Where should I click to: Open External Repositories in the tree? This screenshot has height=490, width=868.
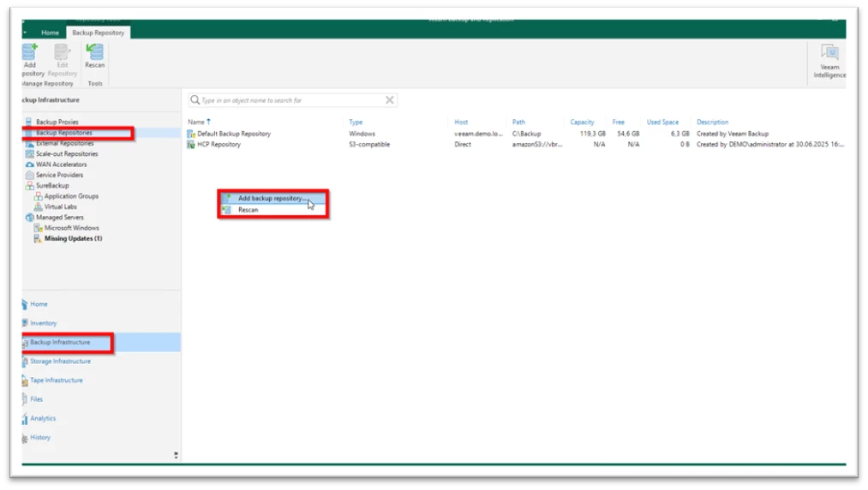click(x=65, y=143)
